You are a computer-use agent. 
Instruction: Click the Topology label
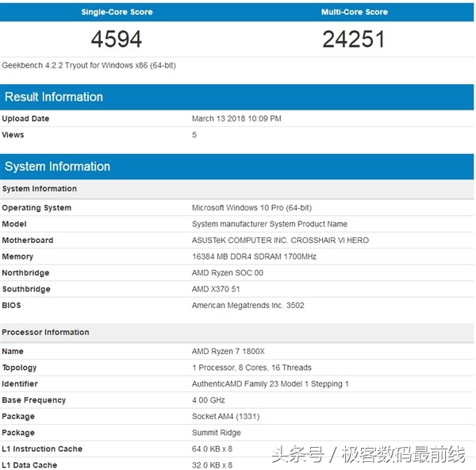point(19,368)
